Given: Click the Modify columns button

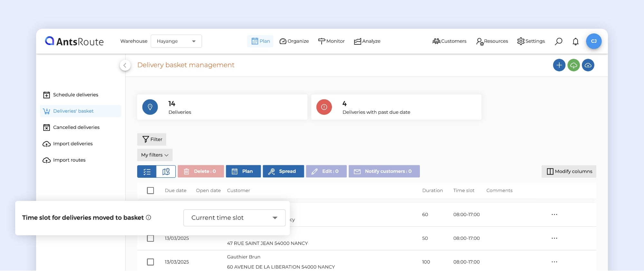Looking at the screenshot, I should 569,172.
